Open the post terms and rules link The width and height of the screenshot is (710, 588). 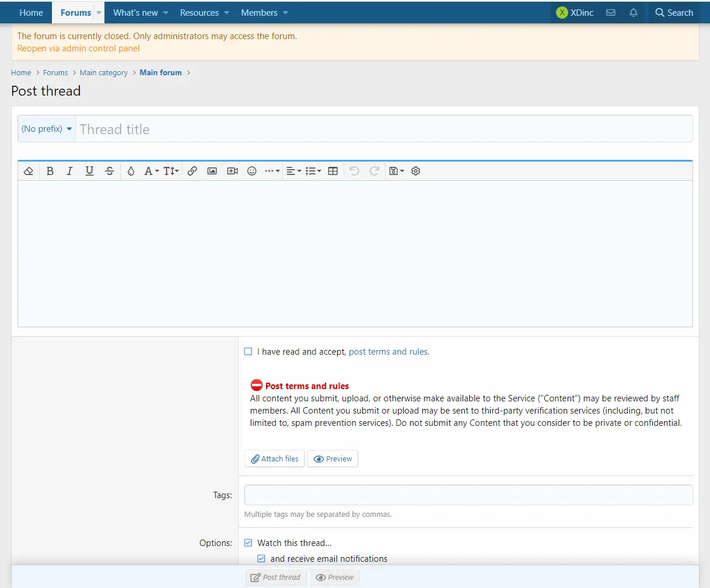389,352
